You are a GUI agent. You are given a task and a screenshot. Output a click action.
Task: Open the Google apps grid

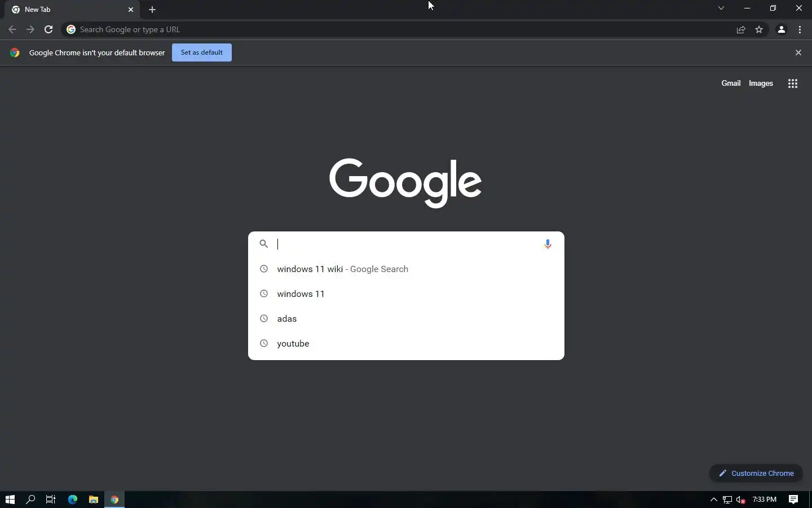point(793,84)
